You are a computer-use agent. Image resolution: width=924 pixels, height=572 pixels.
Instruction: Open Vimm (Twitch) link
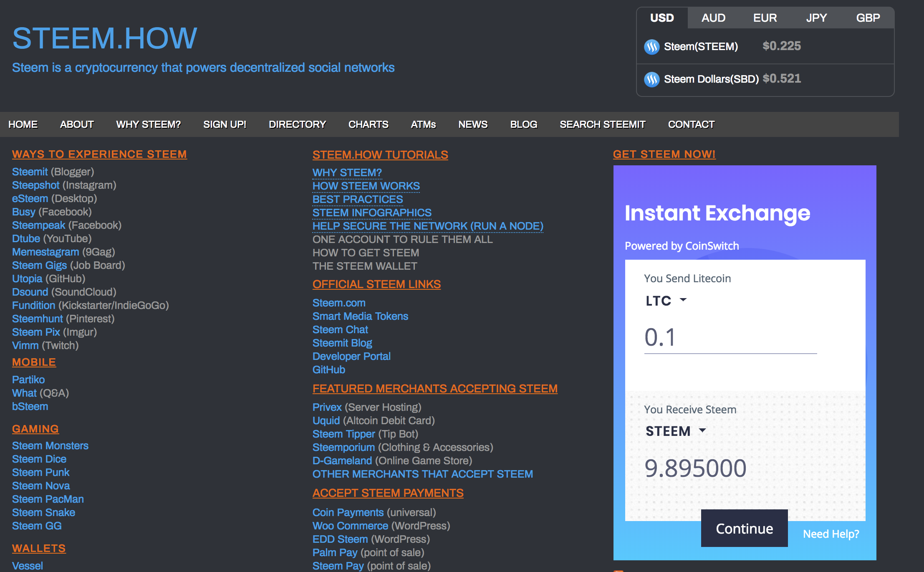pyautogui.click(x=25, y=346)
